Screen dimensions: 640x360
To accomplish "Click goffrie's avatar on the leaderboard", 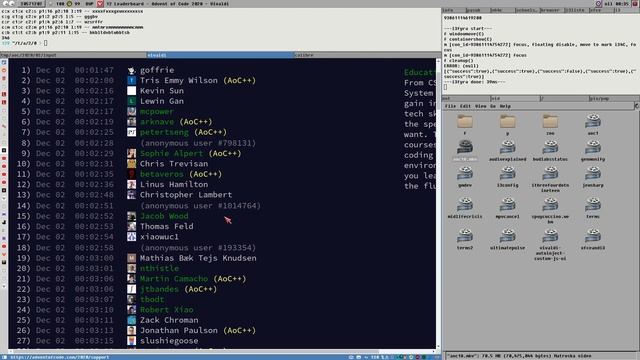I will 131,70.
